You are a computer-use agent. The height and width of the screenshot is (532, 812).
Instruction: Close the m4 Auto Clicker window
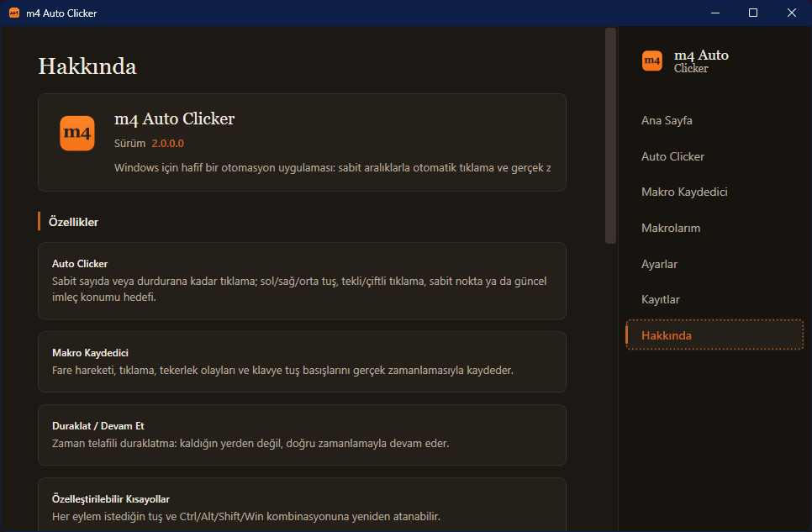[792, 13]
